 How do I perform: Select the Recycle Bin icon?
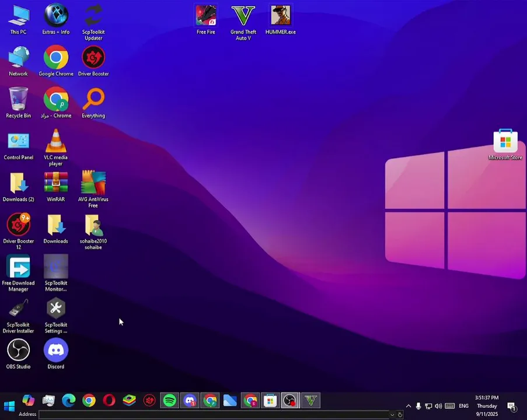(x=19, y=103)
